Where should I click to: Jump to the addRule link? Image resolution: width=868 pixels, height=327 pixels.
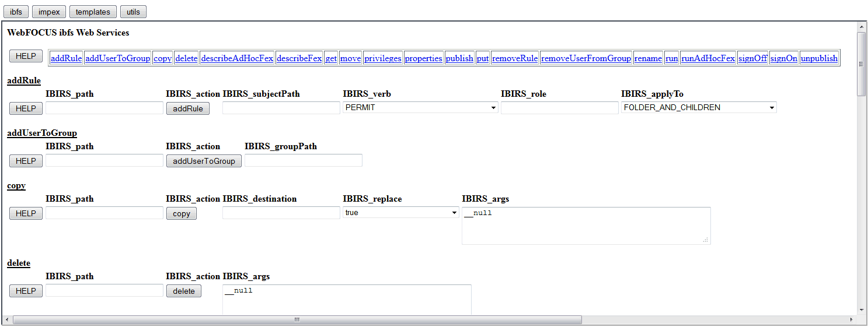coord(67,58)
